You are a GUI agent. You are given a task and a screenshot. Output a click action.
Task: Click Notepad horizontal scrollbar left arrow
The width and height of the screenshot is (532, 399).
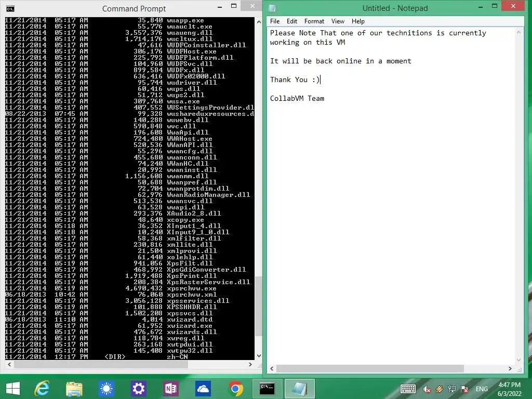(272, 368)
